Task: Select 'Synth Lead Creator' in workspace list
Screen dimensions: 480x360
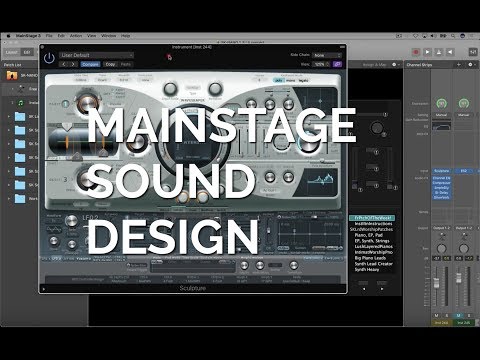Action: click(x=374, y=264)
